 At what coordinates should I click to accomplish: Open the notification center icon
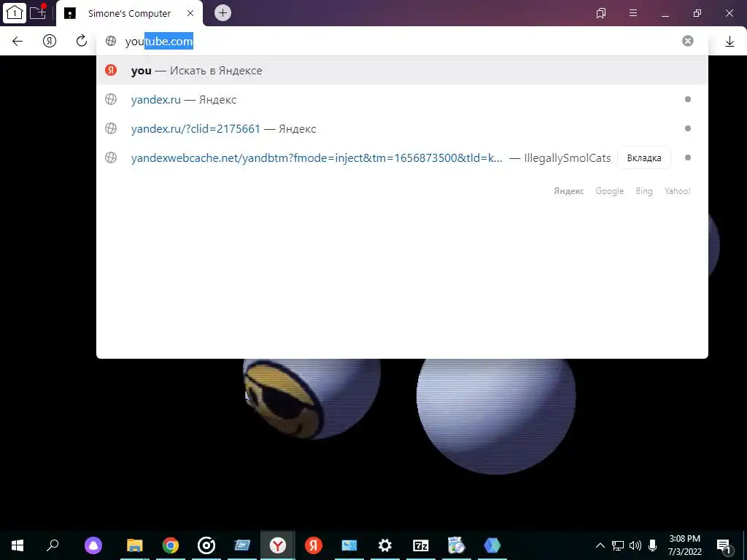click(724, 546)
